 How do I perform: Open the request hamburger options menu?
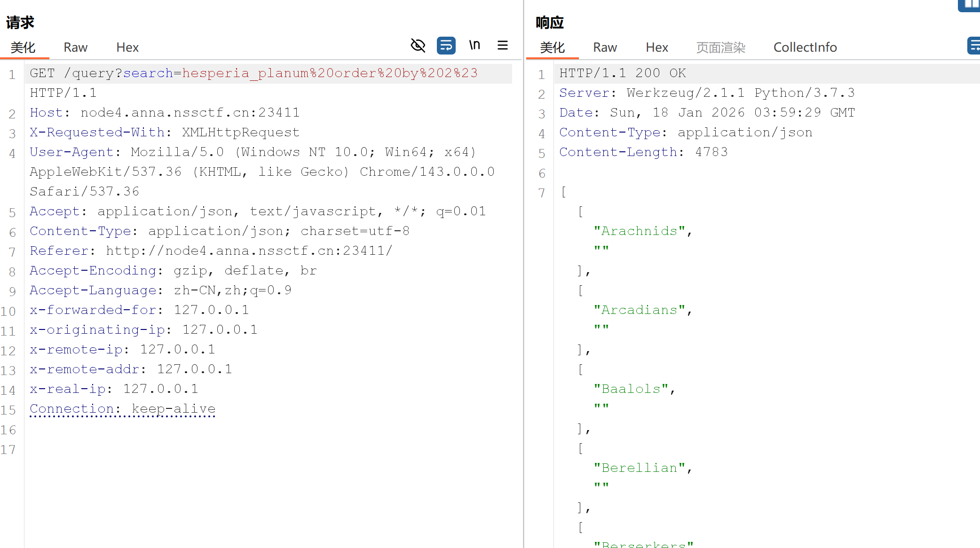[503, 46]
